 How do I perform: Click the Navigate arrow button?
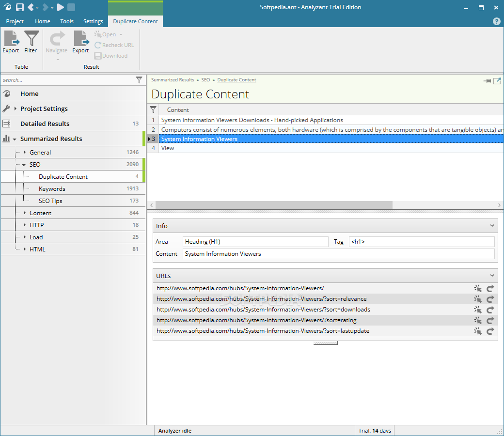click(x=57, y=42)
